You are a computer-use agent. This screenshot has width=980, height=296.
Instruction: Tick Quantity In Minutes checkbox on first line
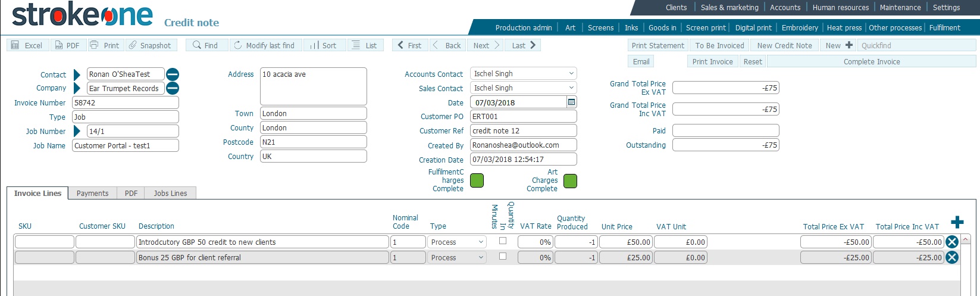[x=503, y=241]
